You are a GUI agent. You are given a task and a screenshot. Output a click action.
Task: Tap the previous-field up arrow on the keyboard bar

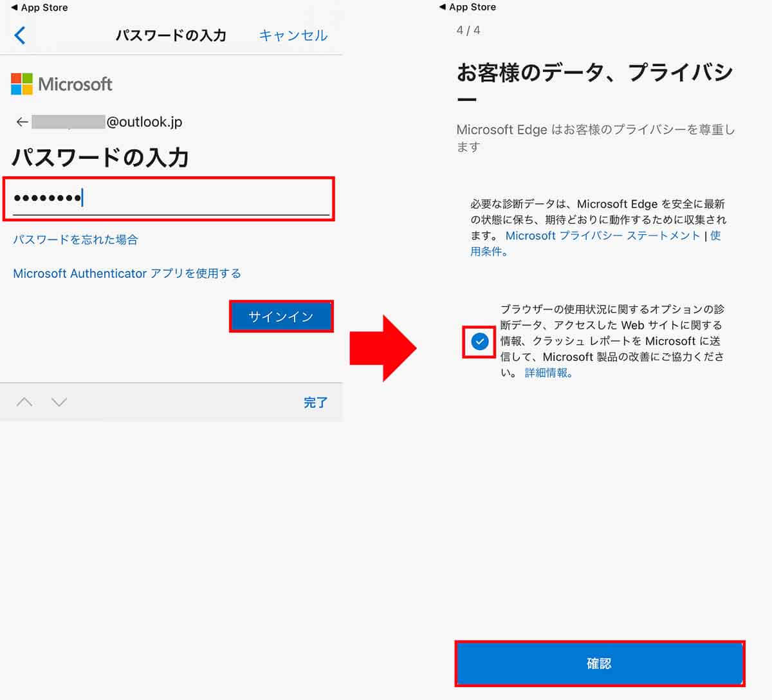(24, 401)
